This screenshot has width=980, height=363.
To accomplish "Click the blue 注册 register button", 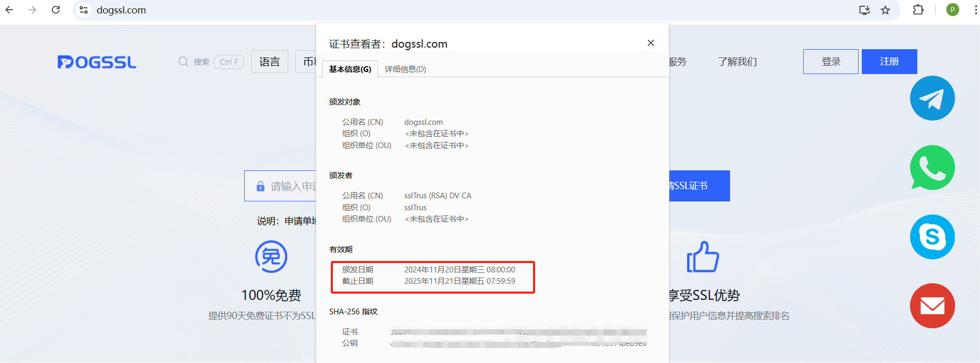I will point(889,62).
